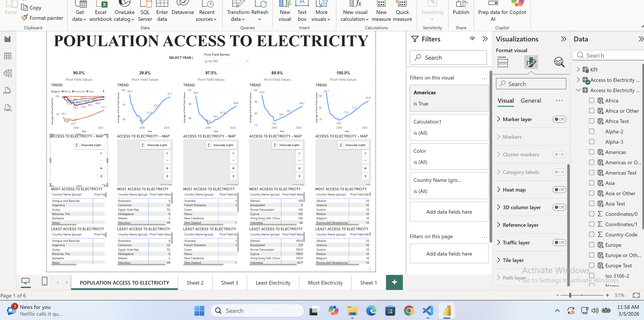The height and width of the screenshot is (320, 644).
Task: Click the zoom slider handle
Action: (570, 295)
